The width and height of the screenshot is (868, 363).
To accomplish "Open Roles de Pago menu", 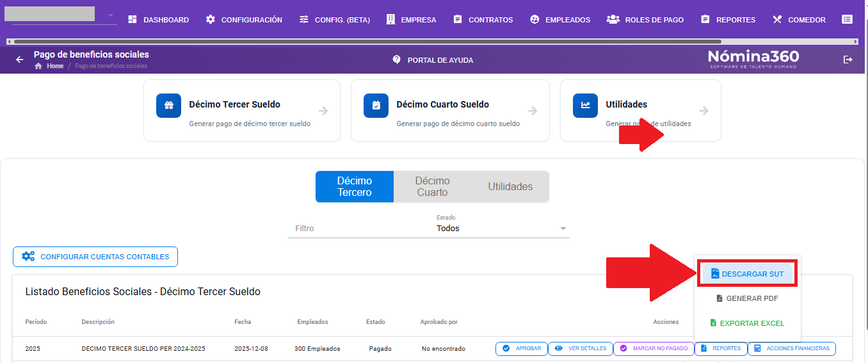I will [645, 20].
